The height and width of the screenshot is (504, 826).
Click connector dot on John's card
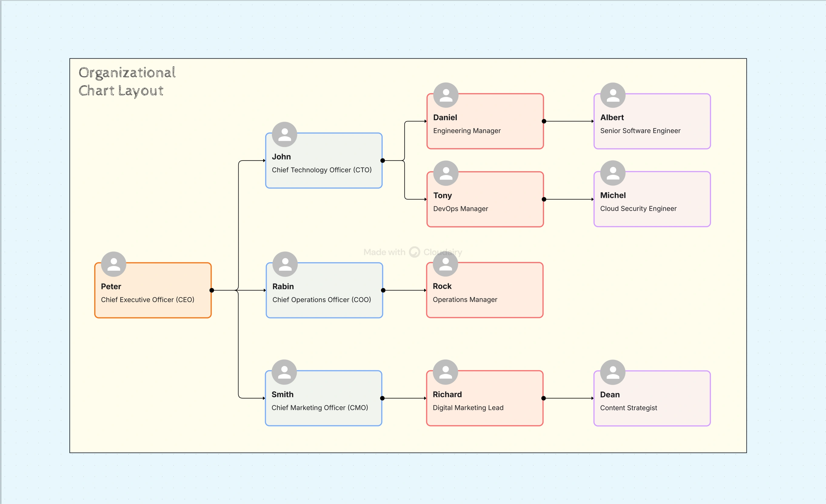pyautogui.click(x=383, y=161)
